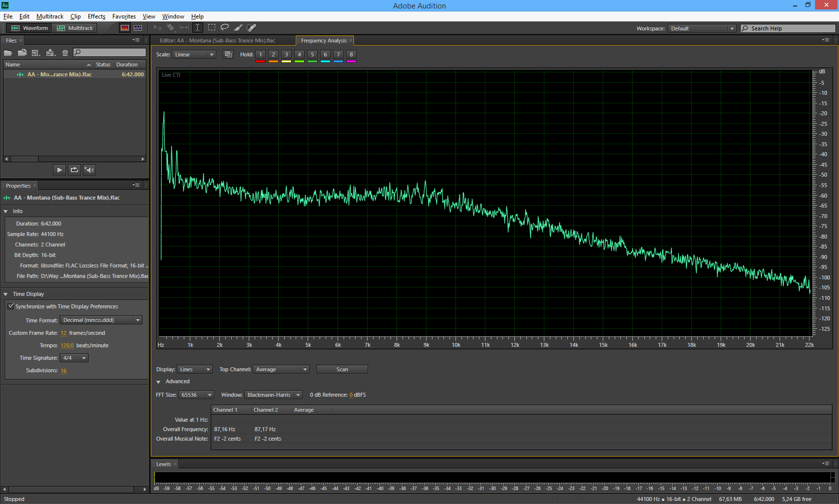This screenshot has width=839, height=504.
Task: Switch to Multitrack view
Action: [75, 28]
